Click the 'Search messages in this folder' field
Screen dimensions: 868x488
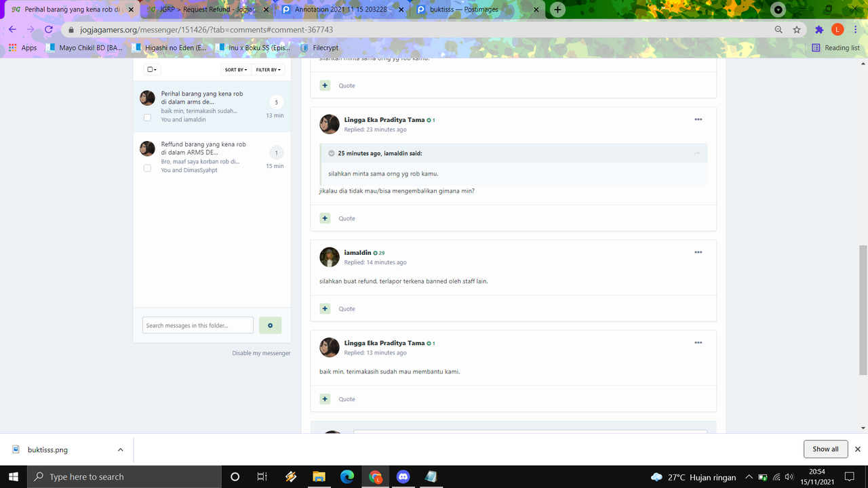[198, 325]
